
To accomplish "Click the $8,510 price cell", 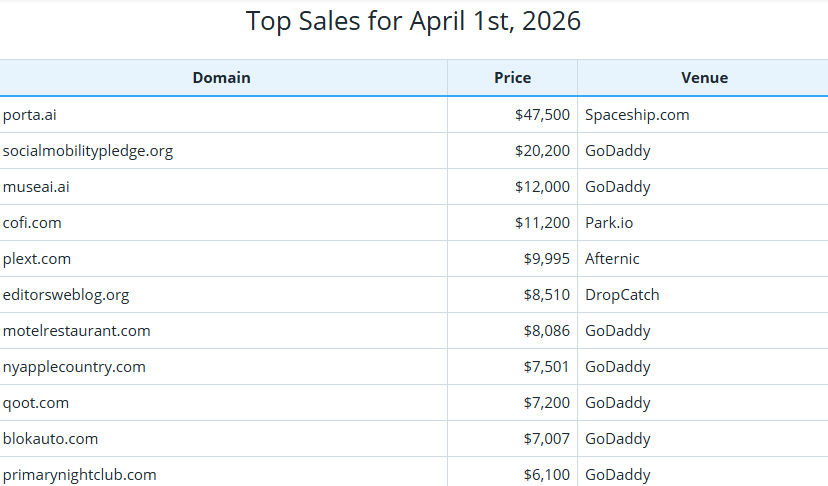I will [512, 294].
